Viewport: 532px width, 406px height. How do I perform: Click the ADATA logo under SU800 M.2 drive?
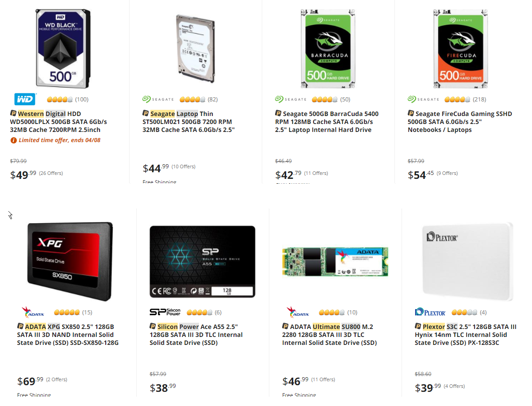pyautogui.click(x=298, y=312)
